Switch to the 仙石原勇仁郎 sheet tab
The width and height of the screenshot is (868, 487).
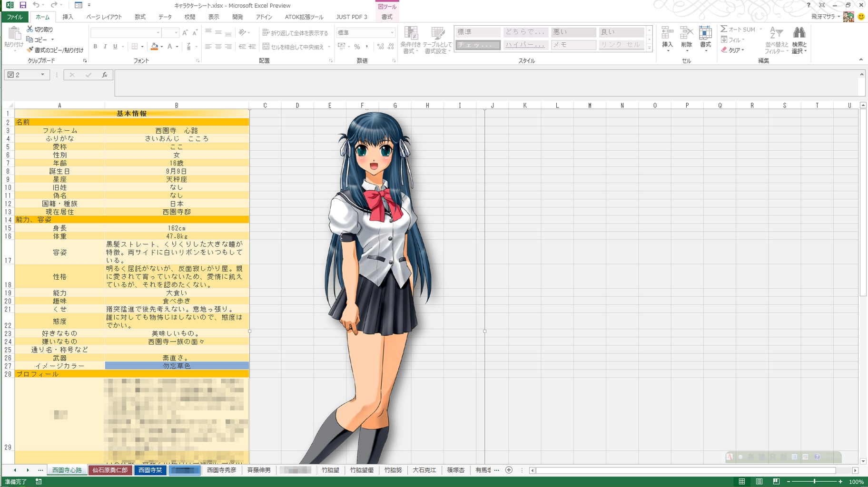[x=110, y=470]
